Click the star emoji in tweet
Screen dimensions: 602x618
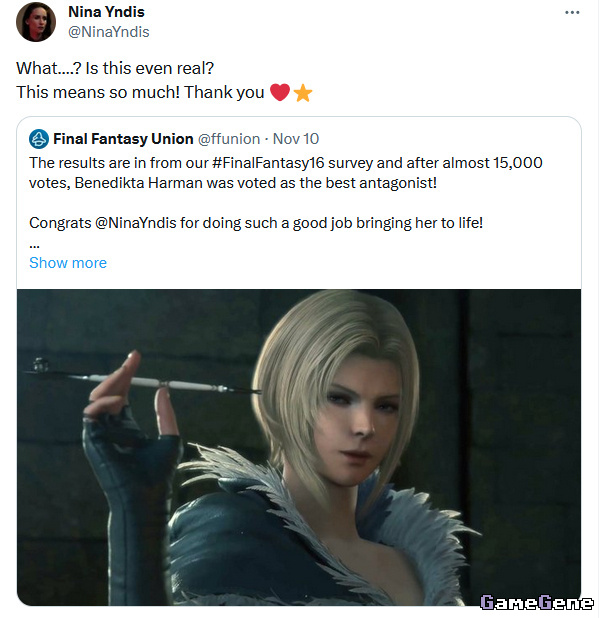click(x=303, y=93)
